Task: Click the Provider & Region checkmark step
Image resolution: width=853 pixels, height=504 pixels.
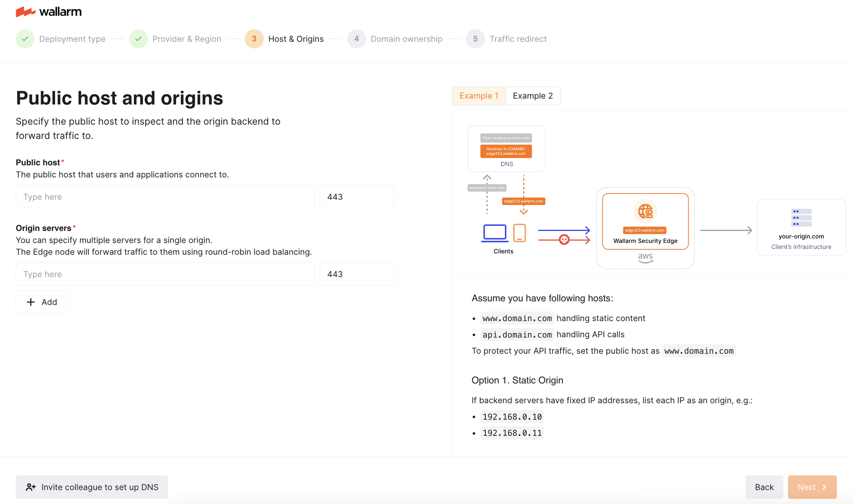Action: coord(138,39)
